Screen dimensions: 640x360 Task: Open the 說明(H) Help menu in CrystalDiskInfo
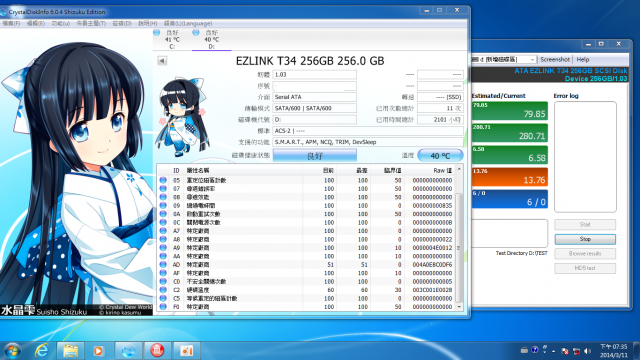click(x=147, y=24)
